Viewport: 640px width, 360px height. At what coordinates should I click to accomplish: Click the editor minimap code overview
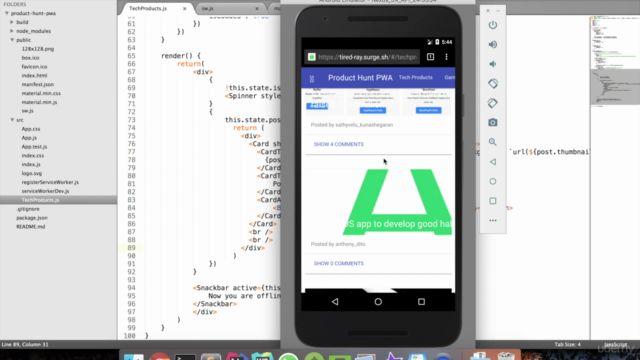pos(615,61)
